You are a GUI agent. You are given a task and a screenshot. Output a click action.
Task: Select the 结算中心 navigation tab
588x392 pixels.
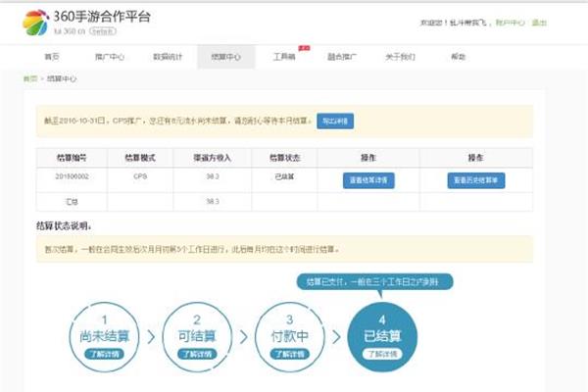click(226, 57)
